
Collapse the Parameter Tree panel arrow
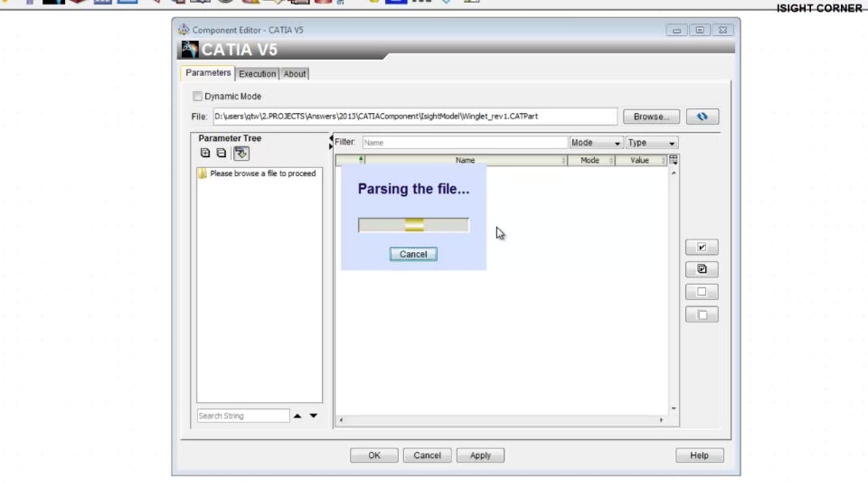[331, 138]
